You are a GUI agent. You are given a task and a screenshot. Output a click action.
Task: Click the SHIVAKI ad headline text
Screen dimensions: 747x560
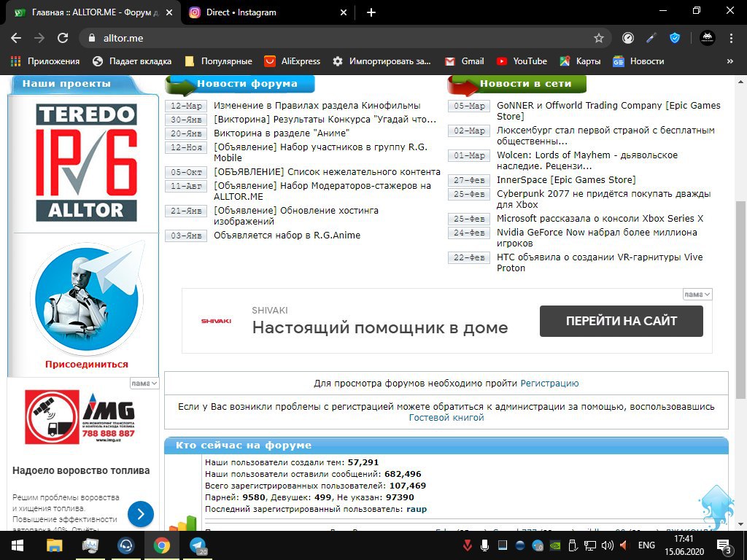click(379, 327)
